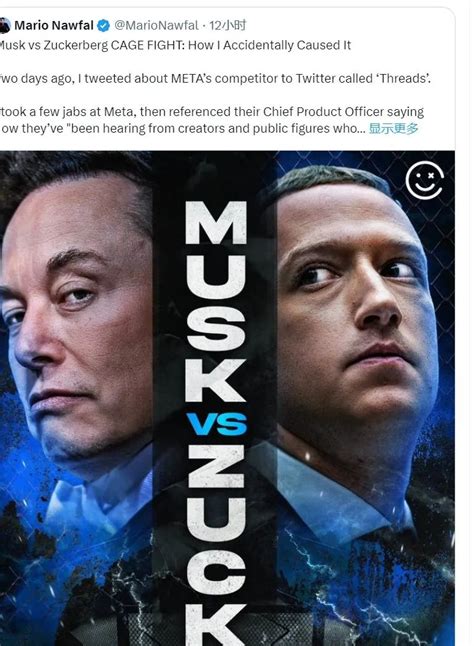474x646 pixels.
Task: Click Zuckerberg's face on the right
Action: point(356,305)
